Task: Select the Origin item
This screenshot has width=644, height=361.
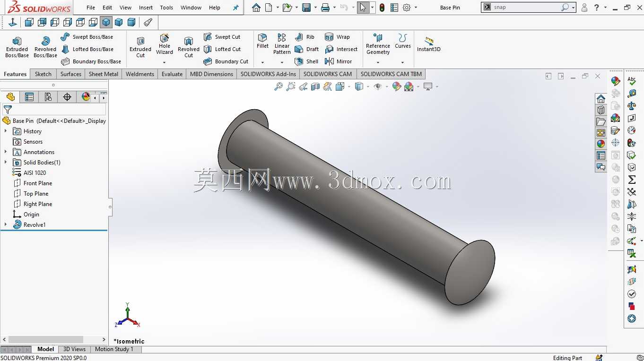Action: click(x=26, y=215)
